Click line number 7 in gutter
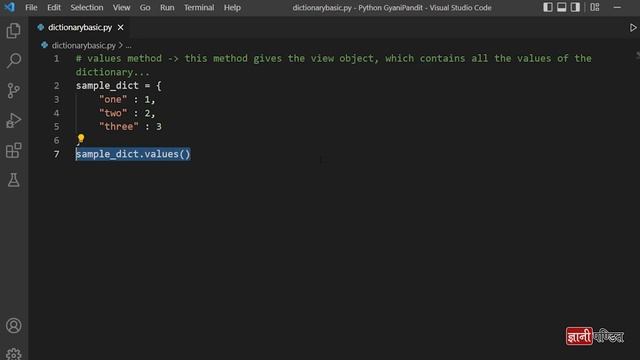 pos(56,154)
